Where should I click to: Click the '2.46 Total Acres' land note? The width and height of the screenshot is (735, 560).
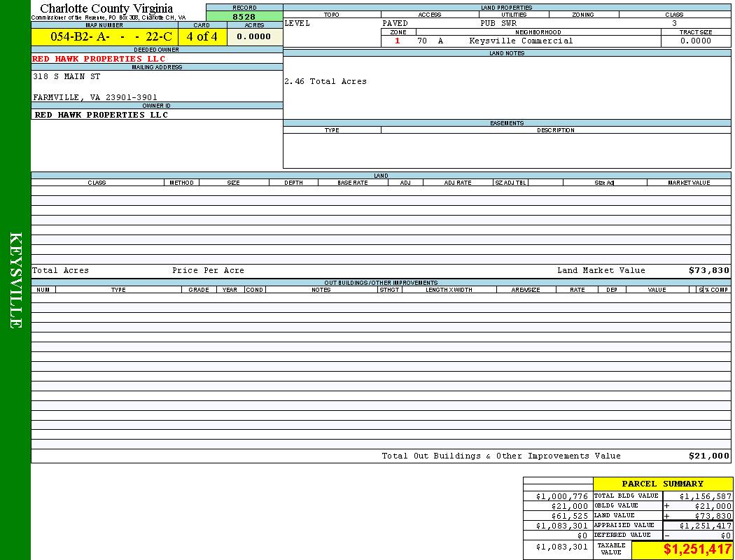325,81
